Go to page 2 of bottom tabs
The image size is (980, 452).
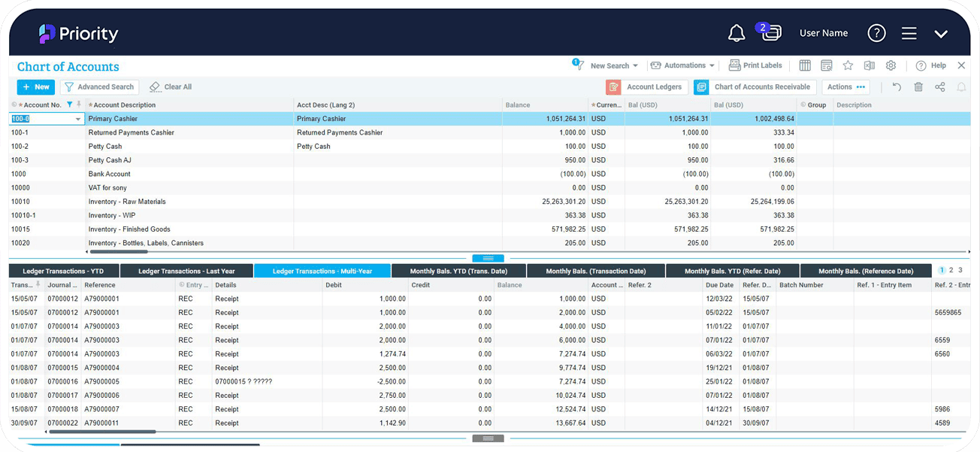[x=951, y=270]
